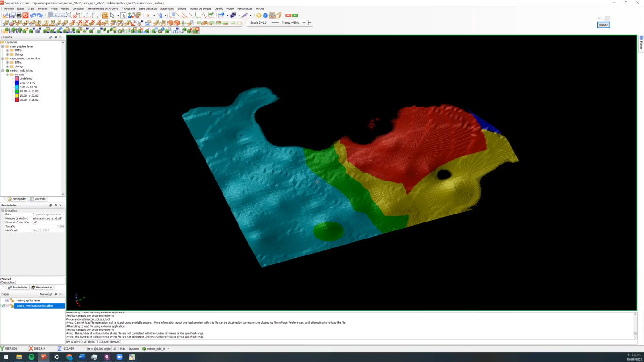Click the undo arrow icon
The height and width of the screenshot is (362, 644).
click(33, 16)
